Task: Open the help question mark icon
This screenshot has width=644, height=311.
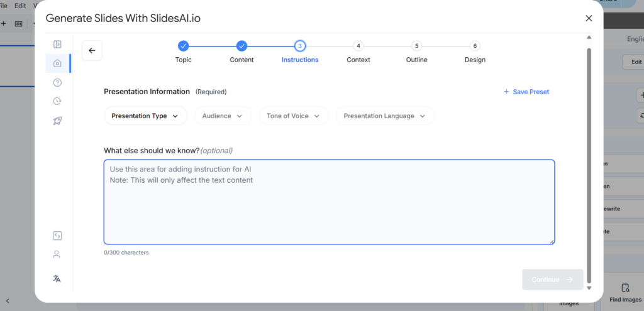Action: [57, 82]
